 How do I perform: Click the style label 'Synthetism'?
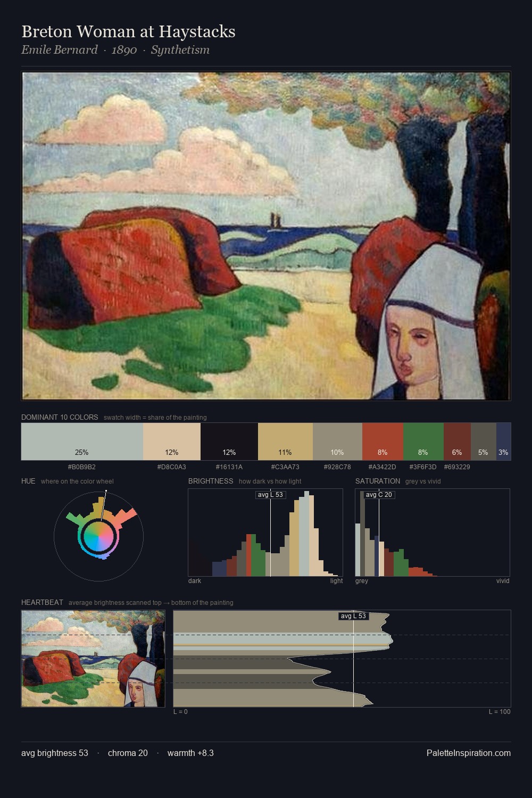(x=180, y=50)
